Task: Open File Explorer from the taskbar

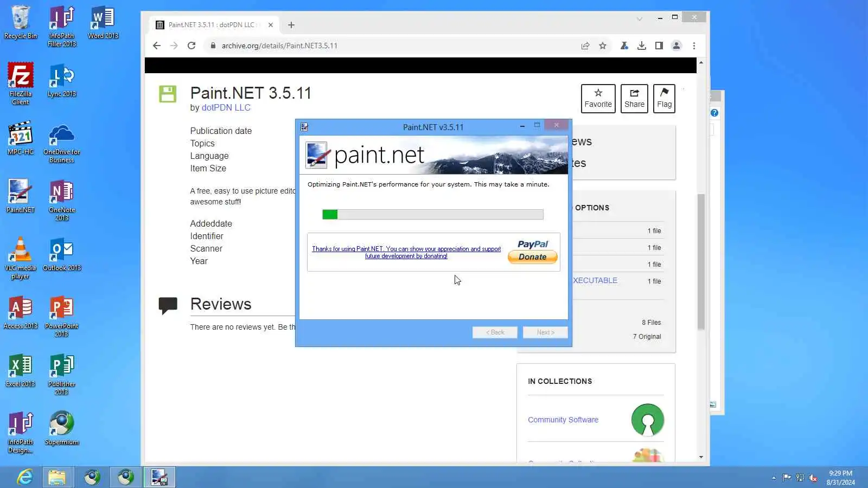Action: [57, 477]
